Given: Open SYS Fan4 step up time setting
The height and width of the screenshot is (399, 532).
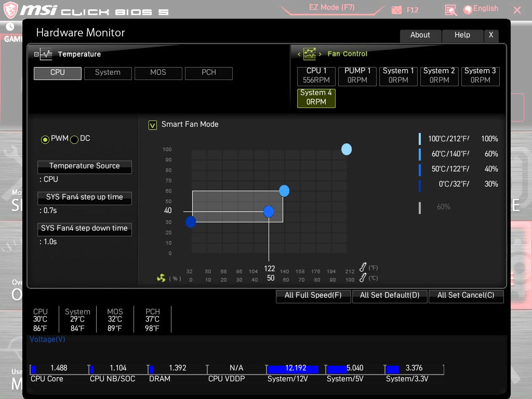Looking at the screenshot, I should [85, 198].
